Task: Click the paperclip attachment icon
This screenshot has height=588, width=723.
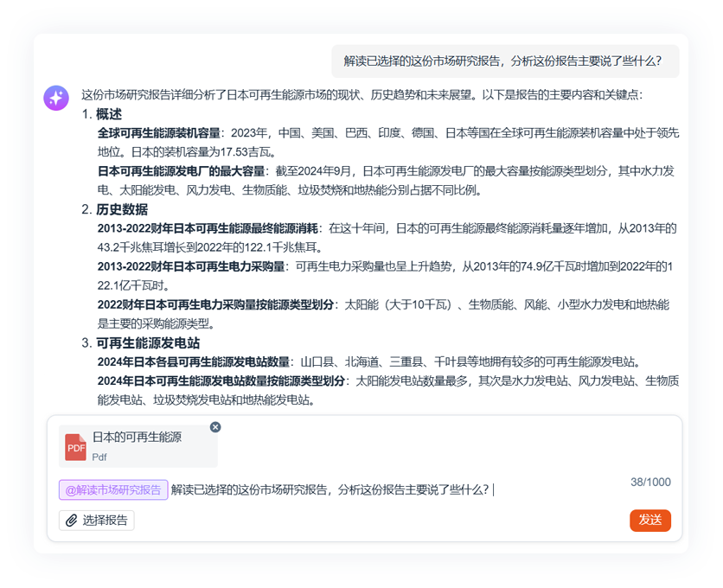Action: (71, 521)
